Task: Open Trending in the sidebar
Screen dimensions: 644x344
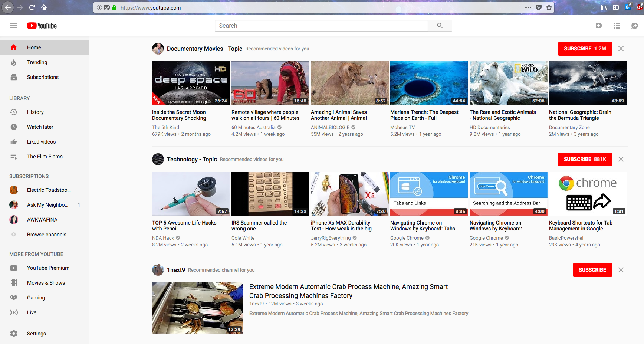Action: (45, 62)
